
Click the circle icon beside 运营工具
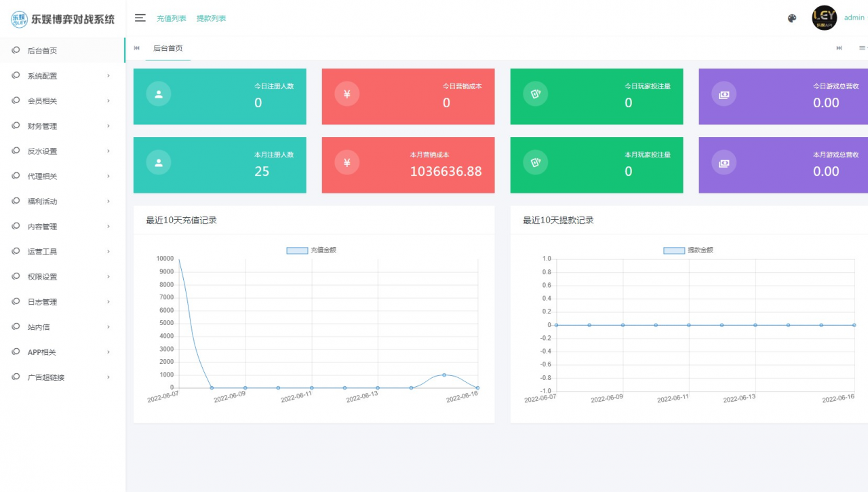click(x=16, y=251)
